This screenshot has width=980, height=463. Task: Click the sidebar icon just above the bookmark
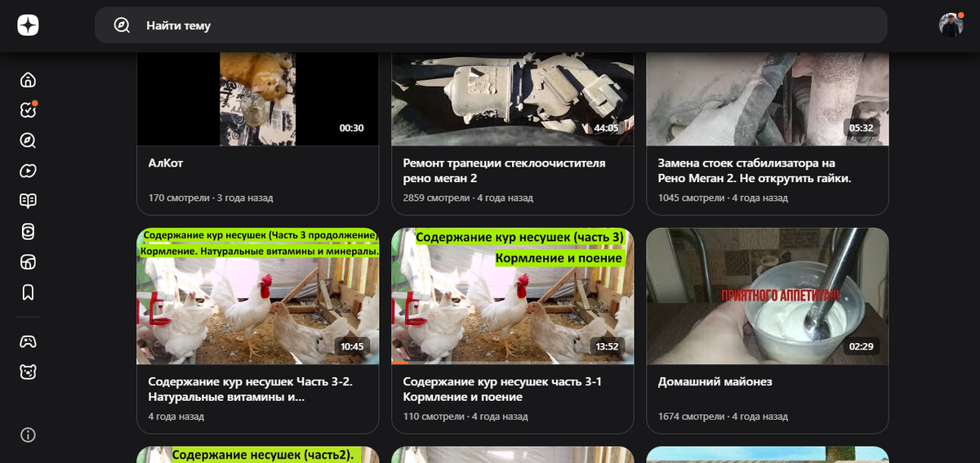click(x=28, y=261)
